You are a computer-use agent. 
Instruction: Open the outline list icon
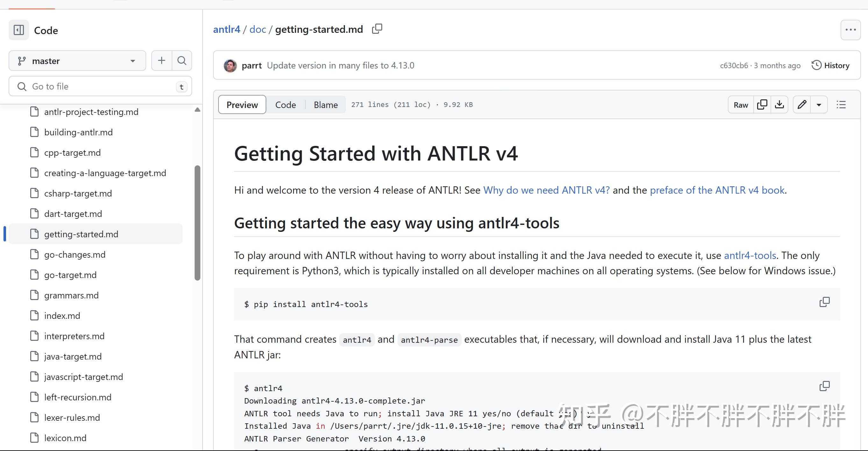pyautogui.click(x=841, y=105)
